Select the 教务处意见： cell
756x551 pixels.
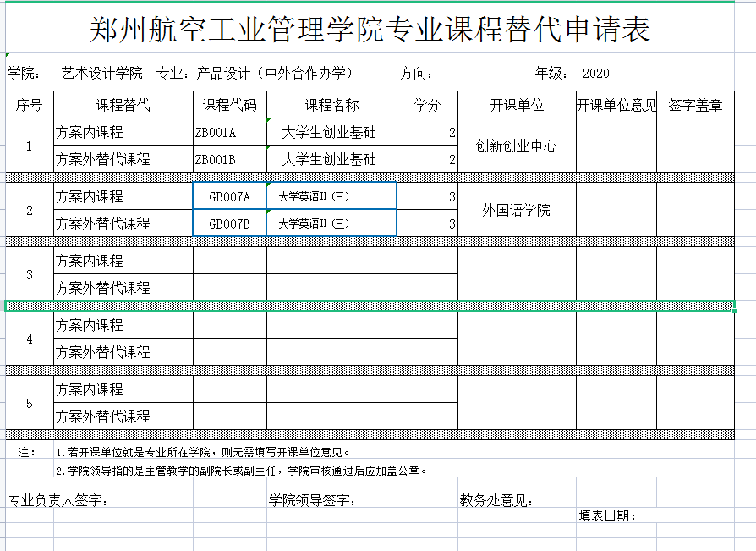point(496,500)
